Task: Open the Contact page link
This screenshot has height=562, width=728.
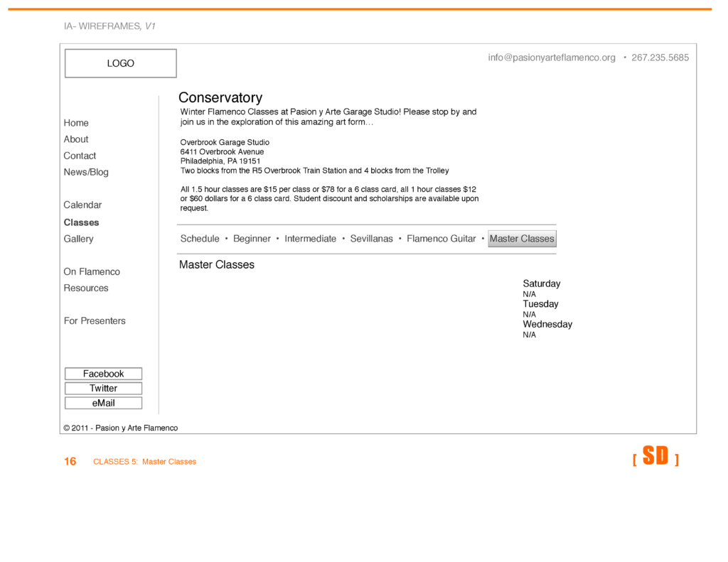Action: [80, 156]
